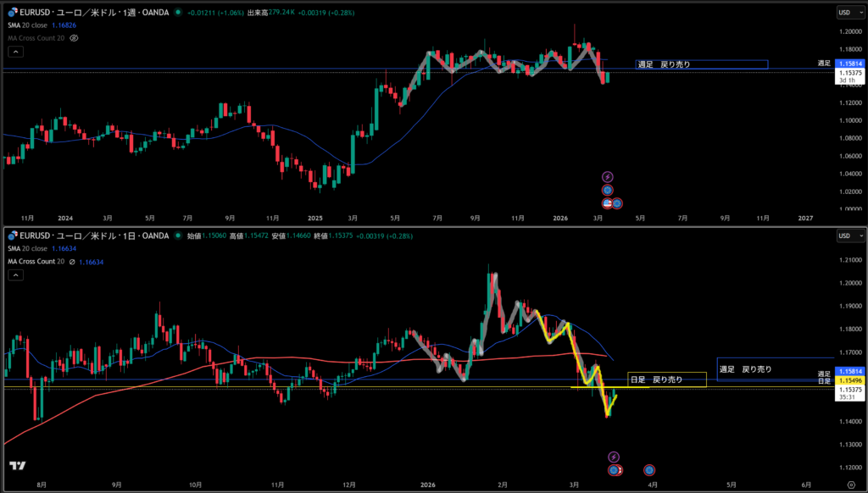Click the 1.15814 weekly price label on daily axis

[x=849, y=372]
